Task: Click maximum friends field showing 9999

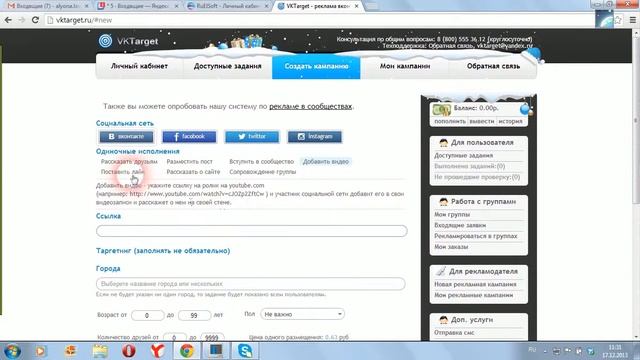Action: tap(212, 338)
